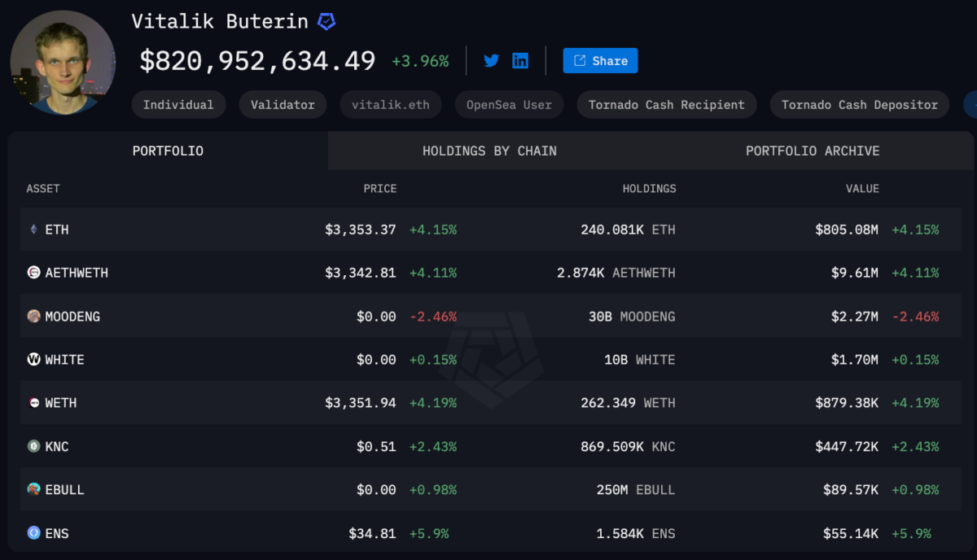Click the AETHWETH token icon
Screen dimensions: 977x560
(x=33, y=273)
